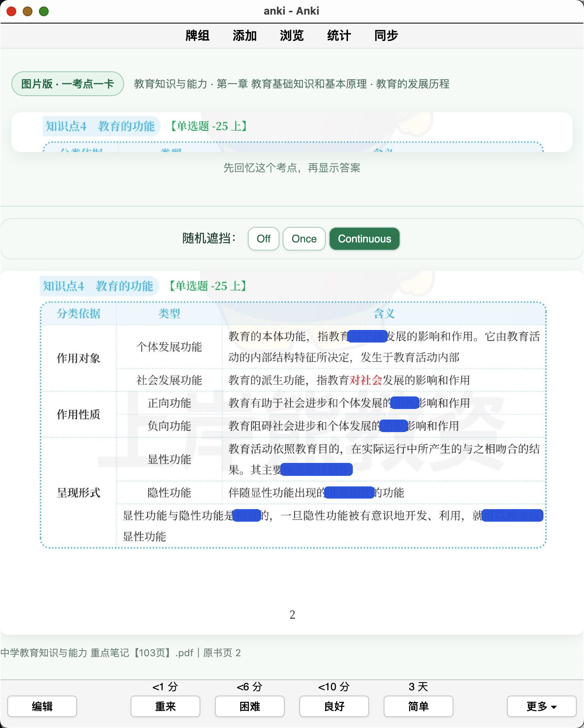
Task: Click the 社会发展功能 cell
Action: pos(169,380)
